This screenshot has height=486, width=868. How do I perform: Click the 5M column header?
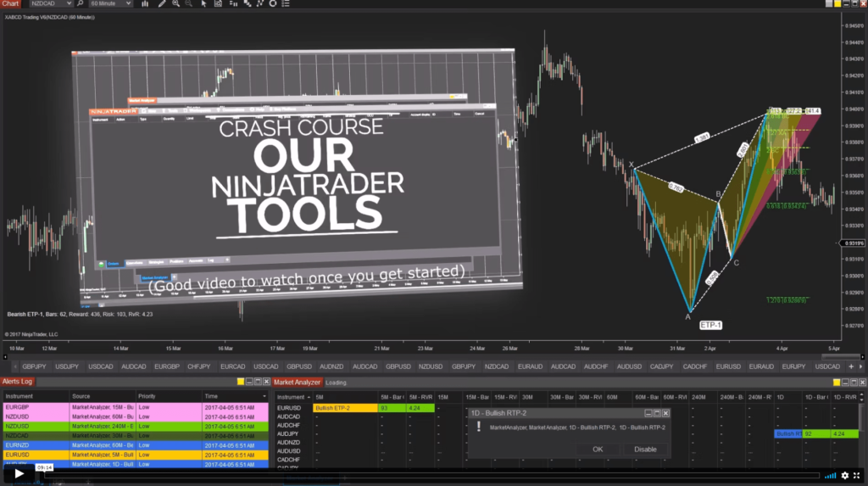click(346, 397)
